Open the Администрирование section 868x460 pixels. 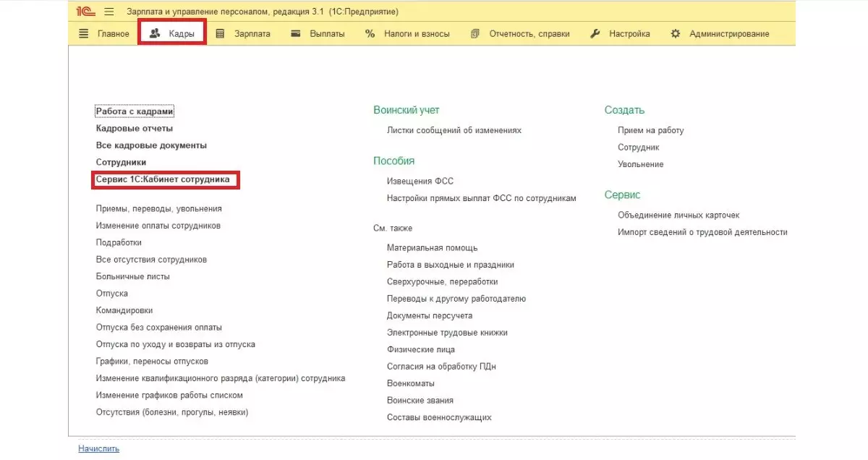[x=720, y=33]
